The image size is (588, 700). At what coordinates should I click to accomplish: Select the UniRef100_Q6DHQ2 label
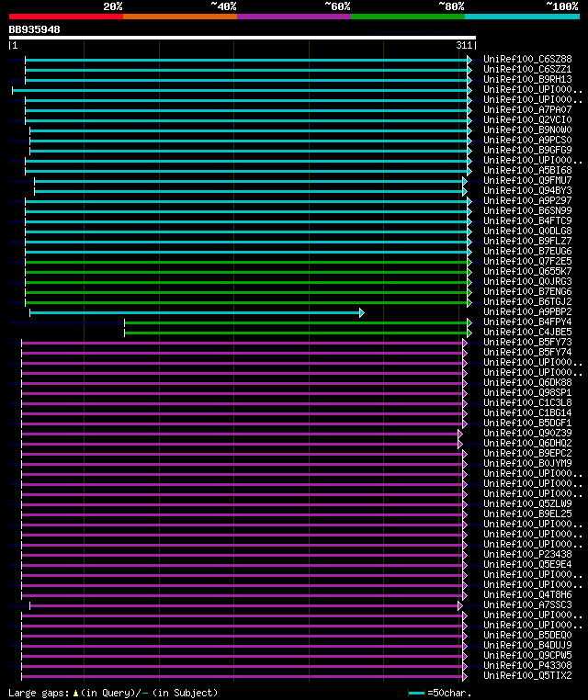pyautogui.click(x=527, y=443)
